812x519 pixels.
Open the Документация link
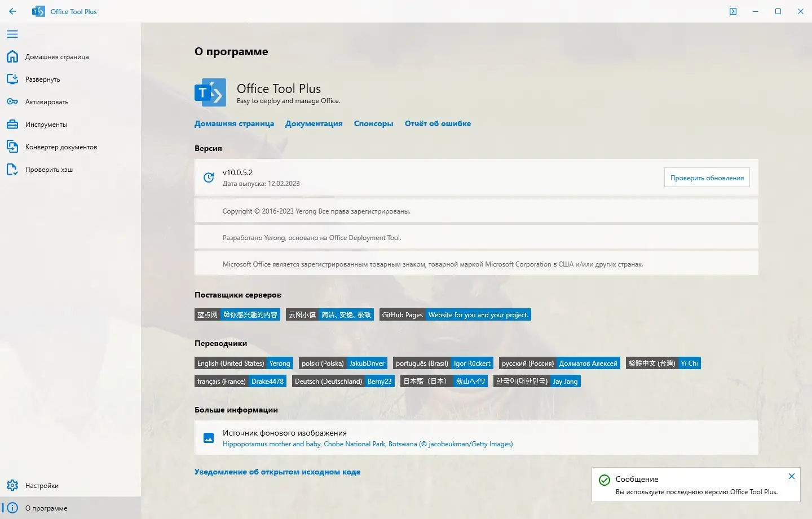(314, 123)
